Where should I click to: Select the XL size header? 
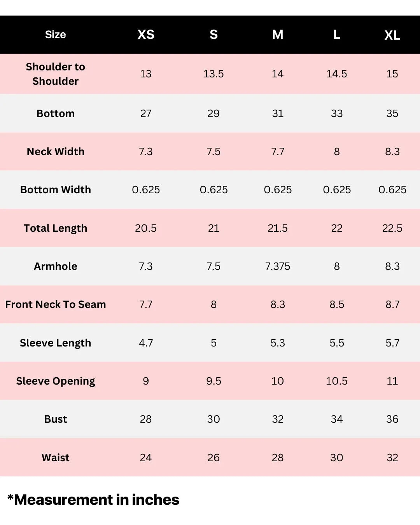[x=392, y=35]
